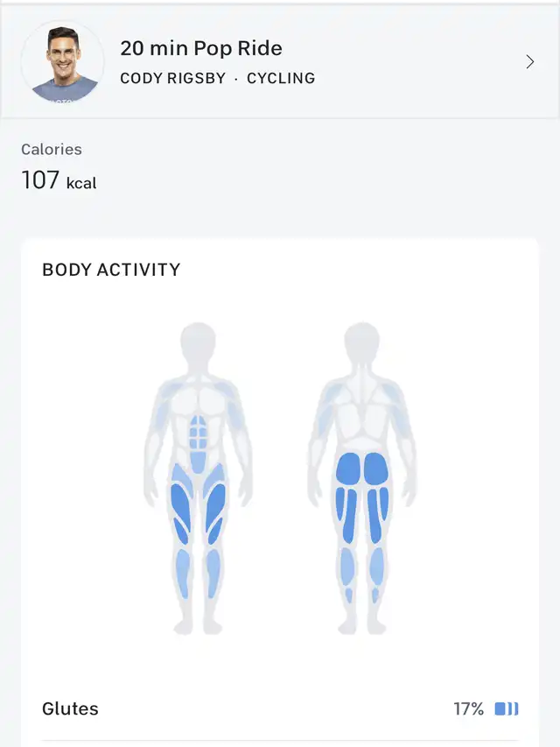The height and width of the screenshot is (747, 560).
Task: Tap the head of the rear body figure
Action: coord(362,342)
